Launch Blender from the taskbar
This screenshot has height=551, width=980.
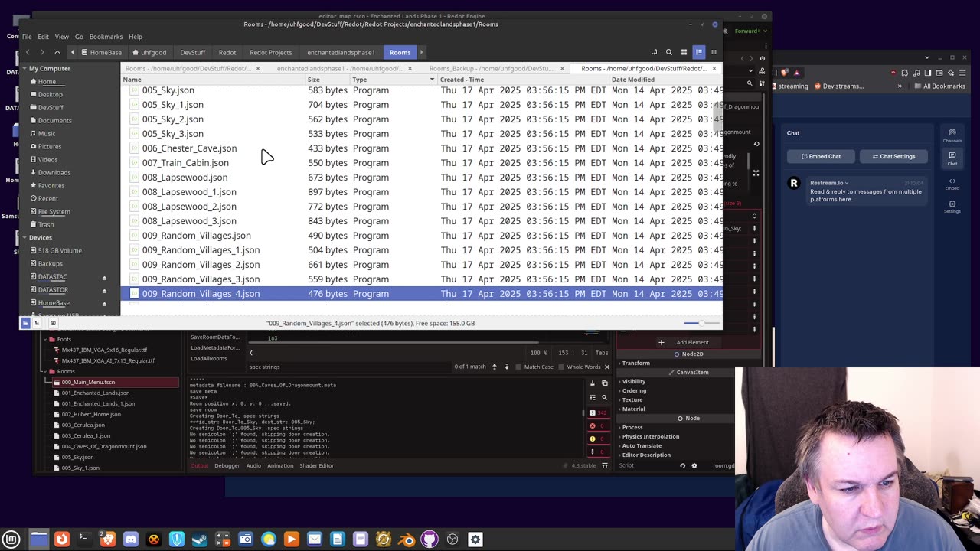tap(407, 540)
